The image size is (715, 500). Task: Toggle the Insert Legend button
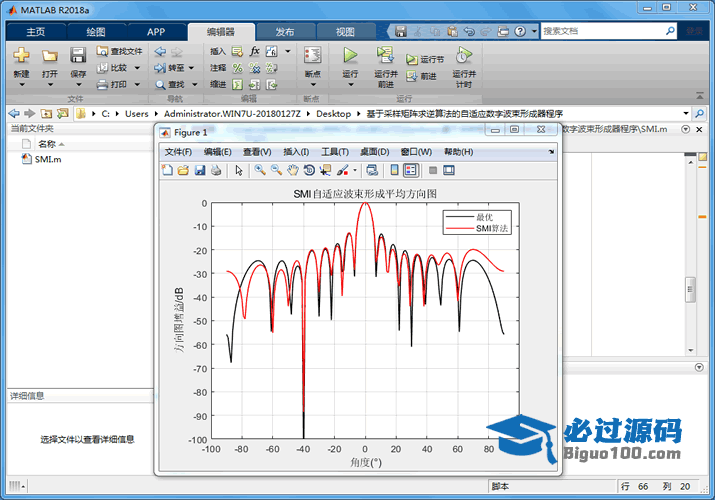[x=410, y=170]
